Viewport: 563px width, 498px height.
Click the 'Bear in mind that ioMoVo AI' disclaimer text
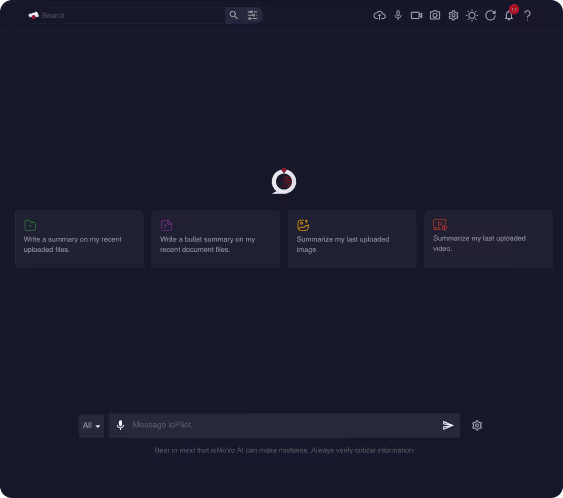tap(284, 450)
